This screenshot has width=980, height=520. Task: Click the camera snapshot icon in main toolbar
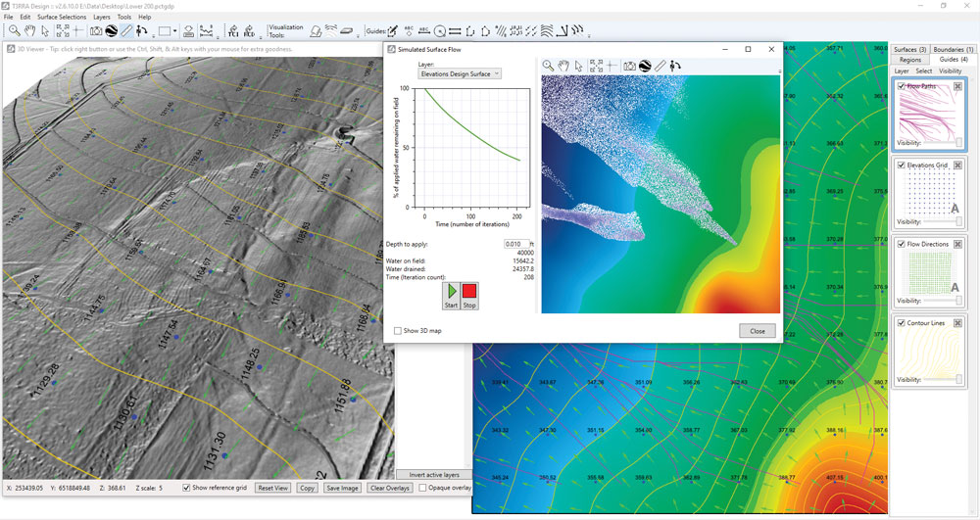coord(96,31)
